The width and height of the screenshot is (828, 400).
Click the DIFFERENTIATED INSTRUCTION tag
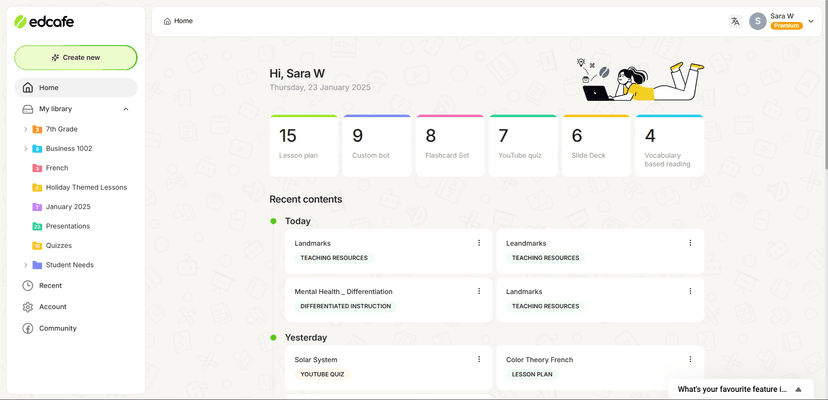[x=345, y=306]
